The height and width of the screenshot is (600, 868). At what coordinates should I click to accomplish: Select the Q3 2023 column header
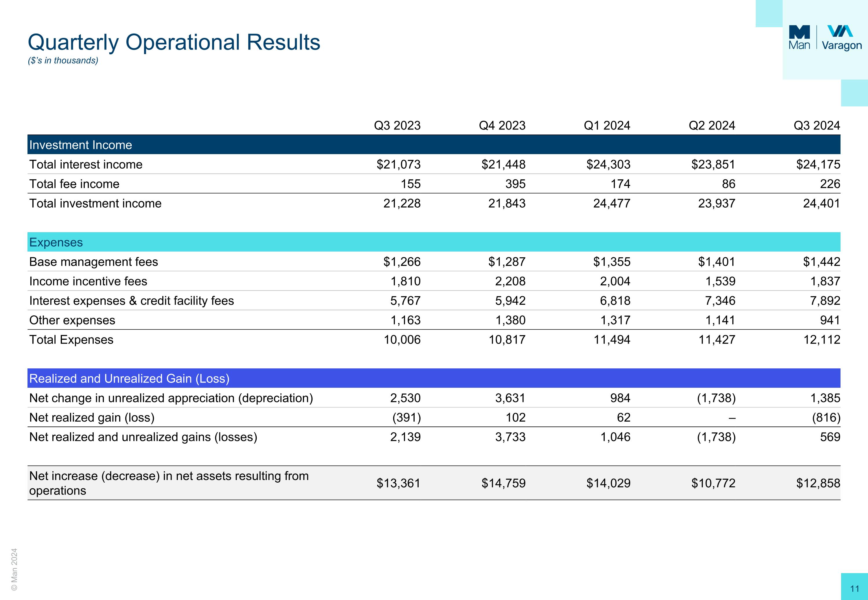397,125
